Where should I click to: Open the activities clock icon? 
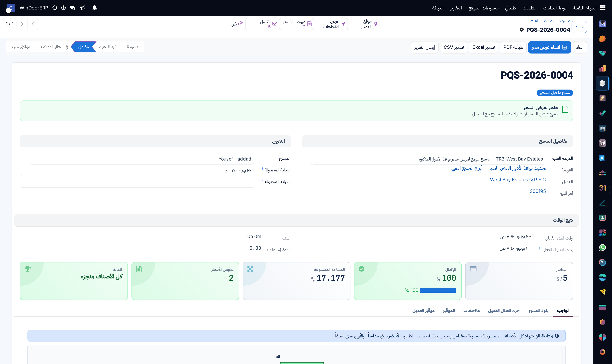[54, 8]
